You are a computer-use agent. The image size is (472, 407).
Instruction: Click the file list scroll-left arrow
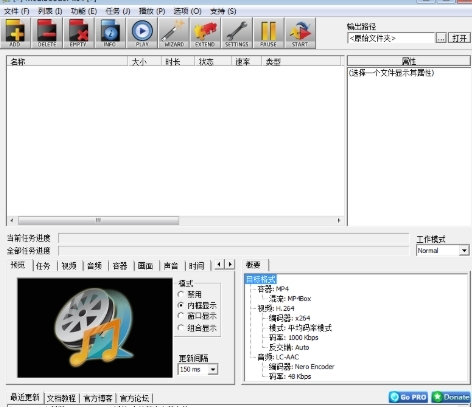pos(12,220)
